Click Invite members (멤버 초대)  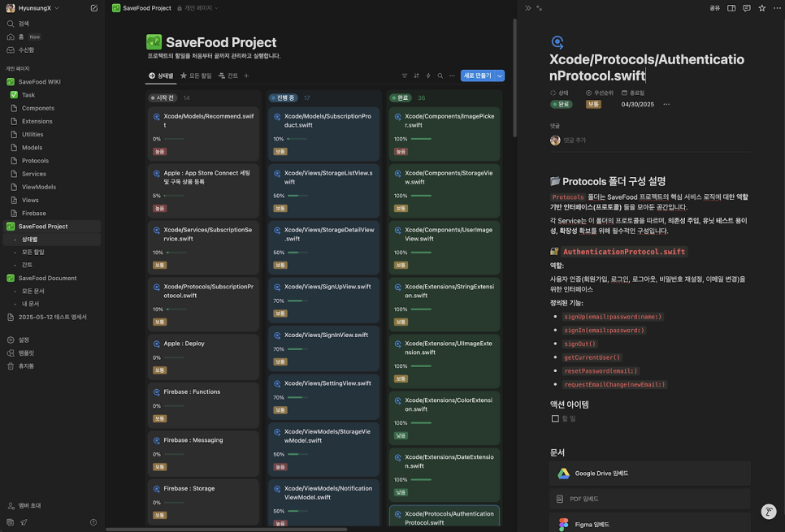click(24, 505)
